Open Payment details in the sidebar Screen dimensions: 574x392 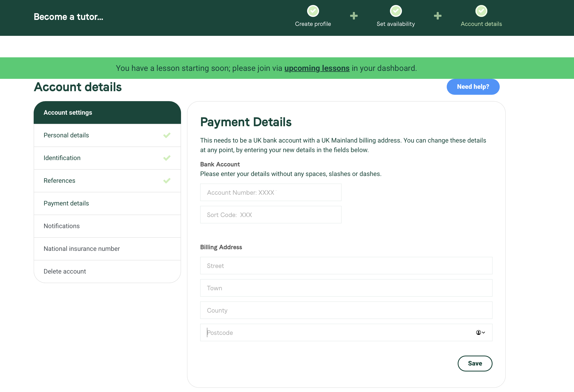[66, 203]
